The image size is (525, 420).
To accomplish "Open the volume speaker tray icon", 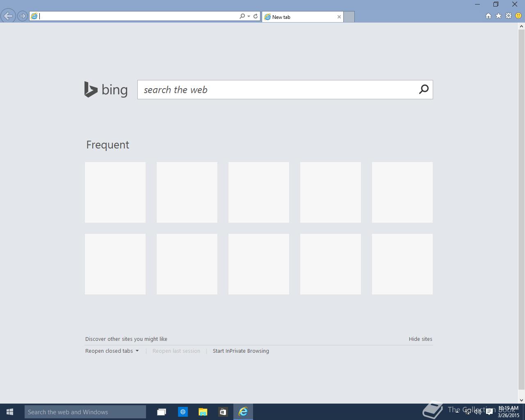I will [x=478, y=412].
